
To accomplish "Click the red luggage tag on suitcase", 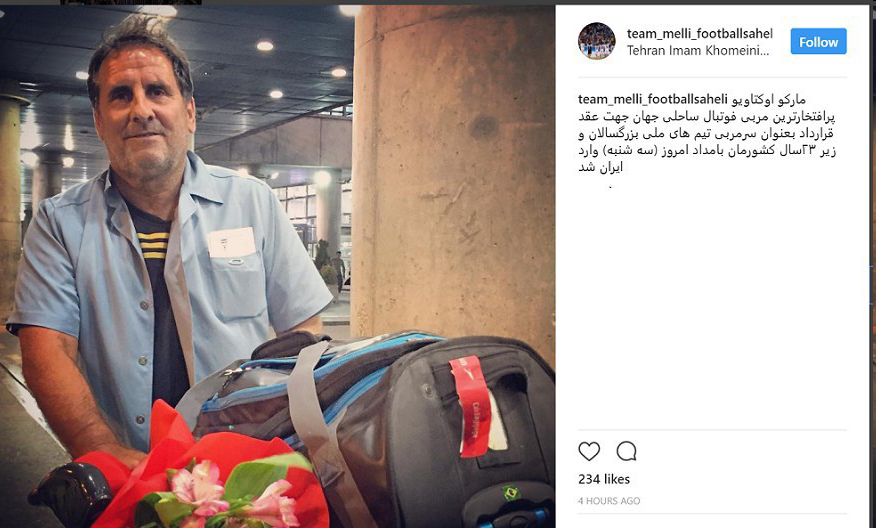I will [472, 406].
